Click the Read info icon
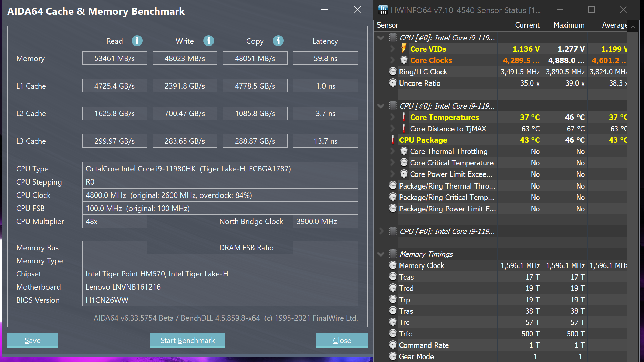The height and width of the screenshot is (362, 644). (137, 41)
